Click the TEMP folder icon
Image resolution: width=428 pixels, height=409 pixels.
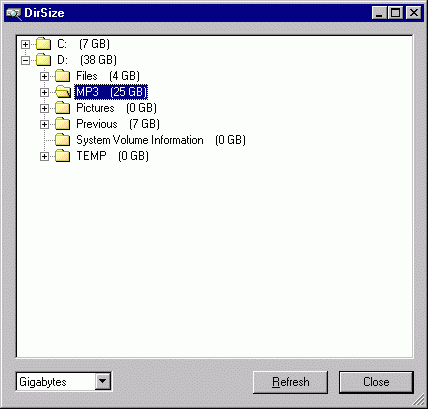(x=62, y=156)
